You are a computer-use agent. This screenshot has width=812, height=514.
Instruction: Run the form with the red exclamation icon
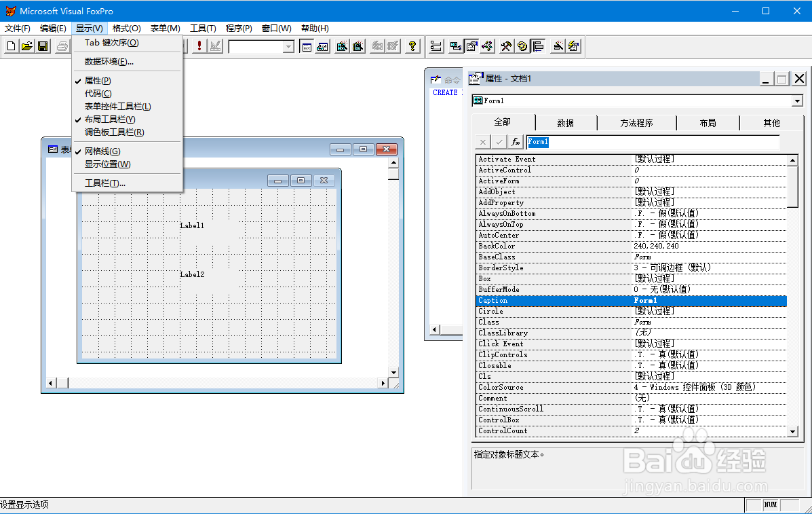coord(199,46)
